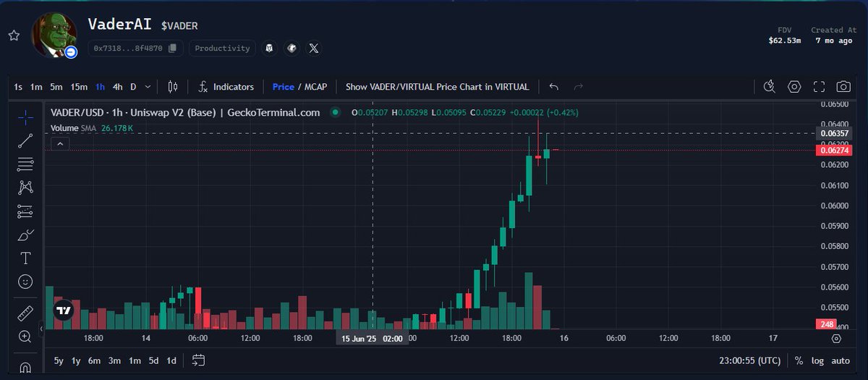Set range to 1d

(171, 360)
